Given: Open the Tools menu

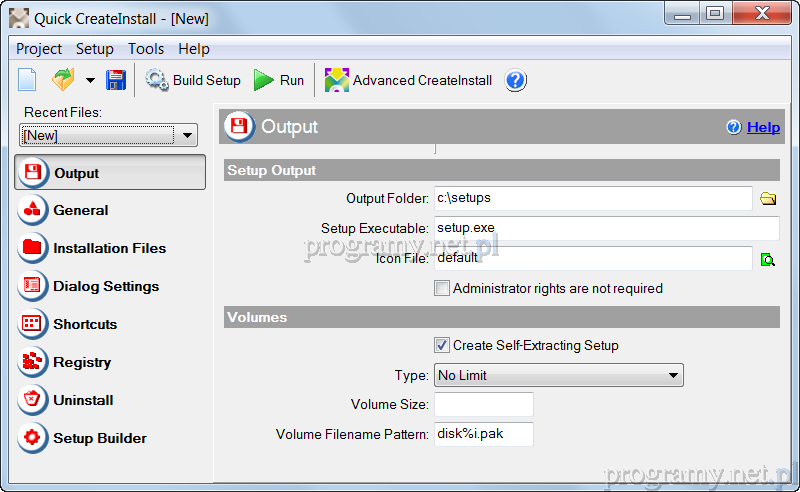Looking at the screenshot, I should [146, 49].
